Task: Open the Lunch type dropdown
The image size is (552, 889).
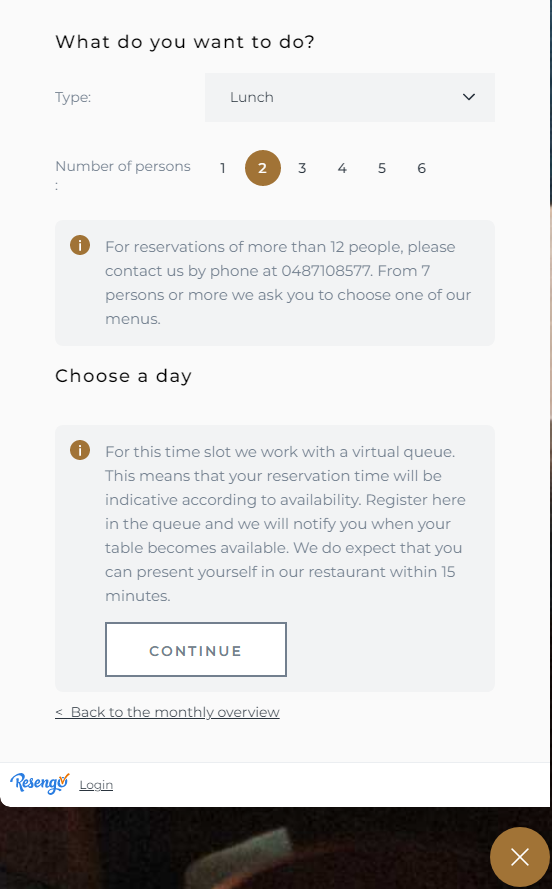Action: (x=350, y=98)
